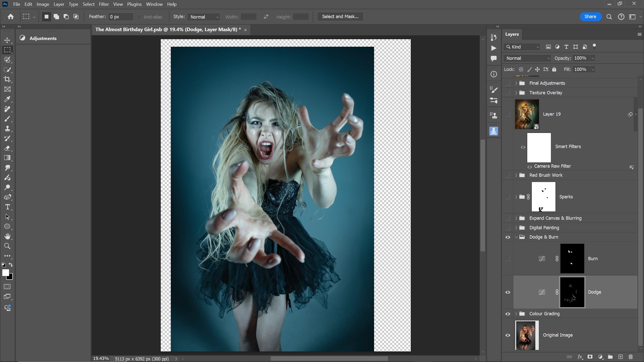
Task: Select the Crop tool
Action: (x=7, y=79)
